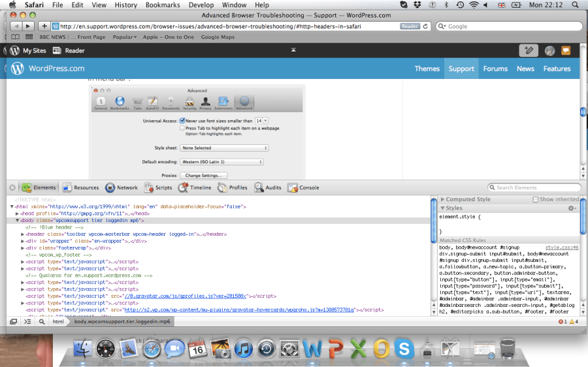Click the Change Settings proxies button

pos(204,176)
